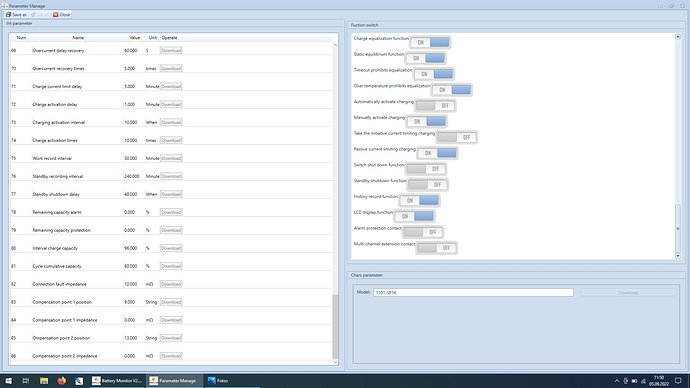Click Download for Compensation point 1 position
This screenshot has width=690, height=388.
click(171, 302)
